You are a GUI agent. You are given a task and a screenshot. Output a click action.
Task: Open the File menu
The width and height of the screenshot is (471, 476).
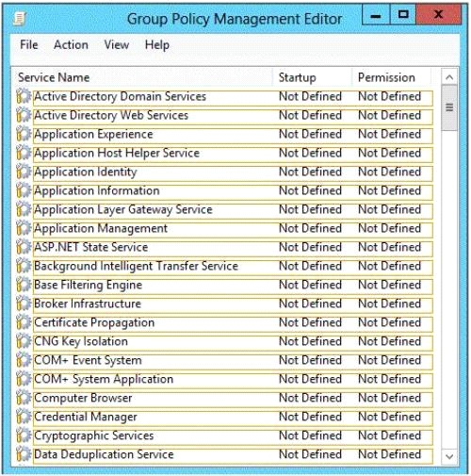point(29,45)
